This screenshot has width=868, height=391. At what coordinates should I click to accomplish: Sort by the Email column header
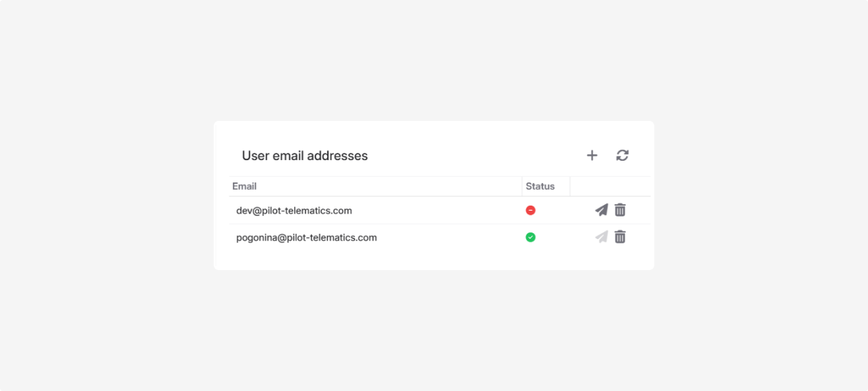click(x=244, y=186)
